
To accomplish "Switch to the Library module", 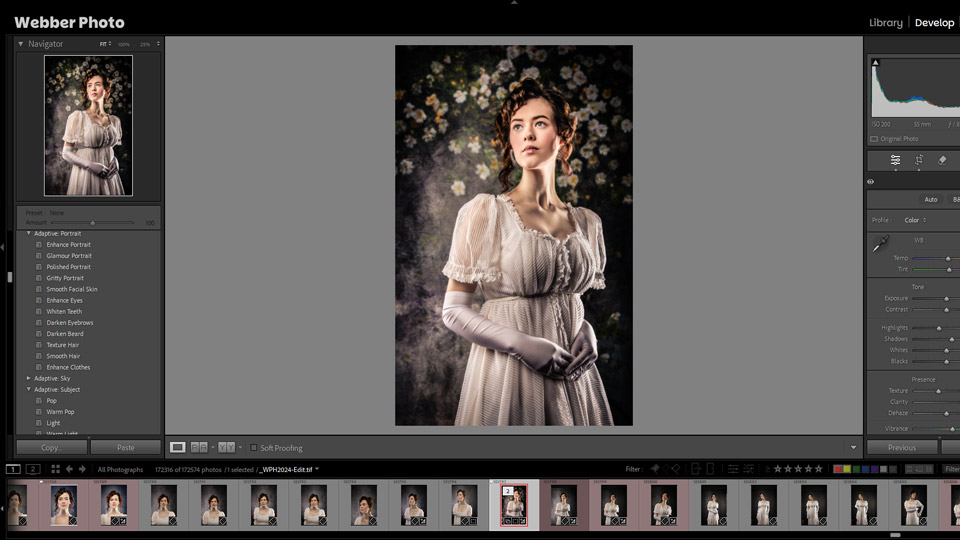I will [x=886, y=23].
